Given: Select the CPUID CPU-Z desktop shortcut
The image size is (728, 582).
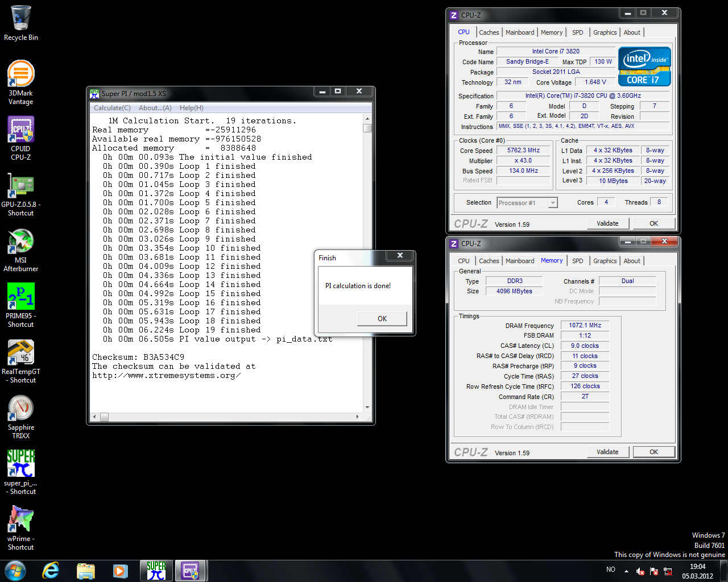Looking at the screenshot, I should [21, 138].
